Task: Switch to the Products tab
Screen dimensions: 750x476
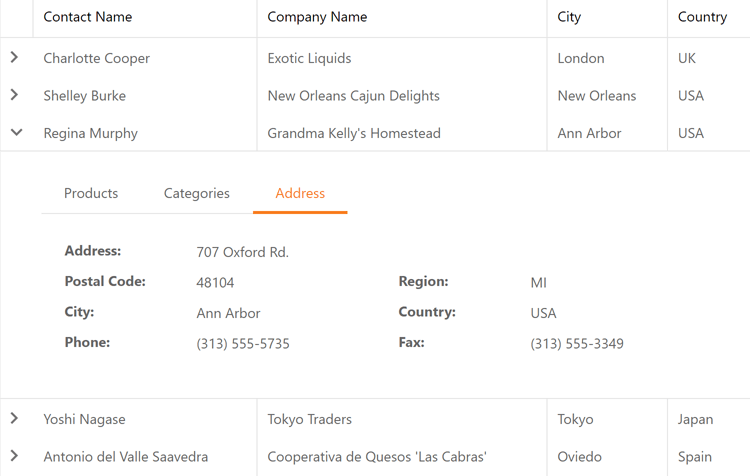Action: coord(91,193)
